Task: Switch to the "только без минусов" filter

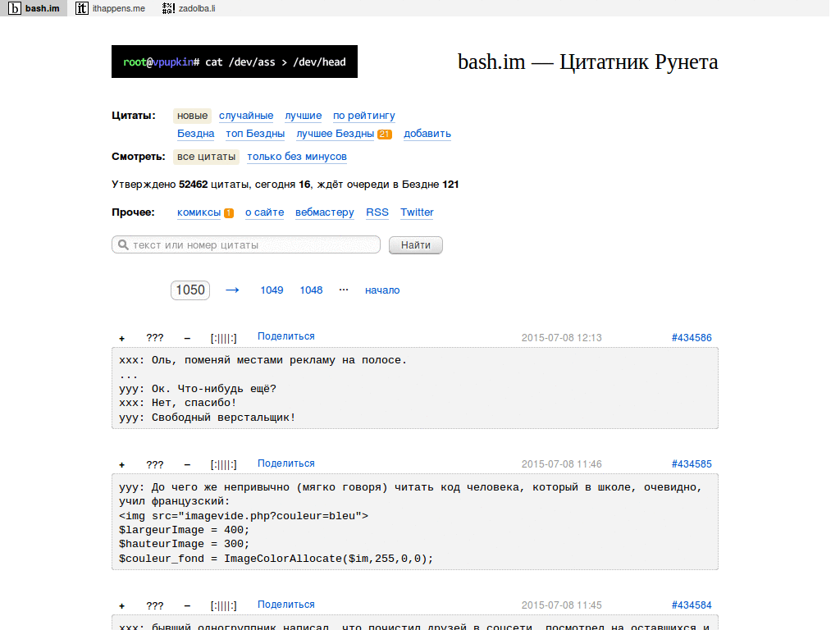Action: 297,156
